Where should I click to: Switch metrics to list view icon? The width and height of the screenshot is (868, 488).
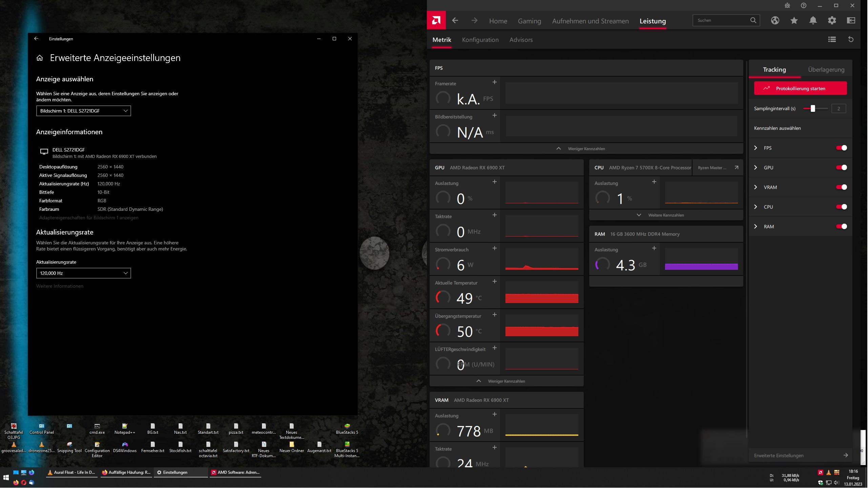coord(832,40)
